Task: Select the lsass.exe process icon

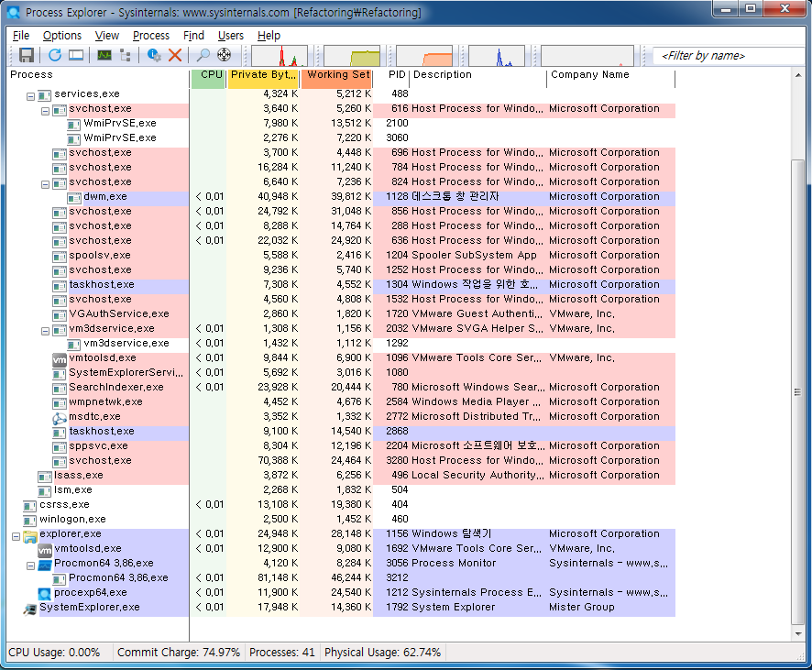Action: [x=45, y=476]
